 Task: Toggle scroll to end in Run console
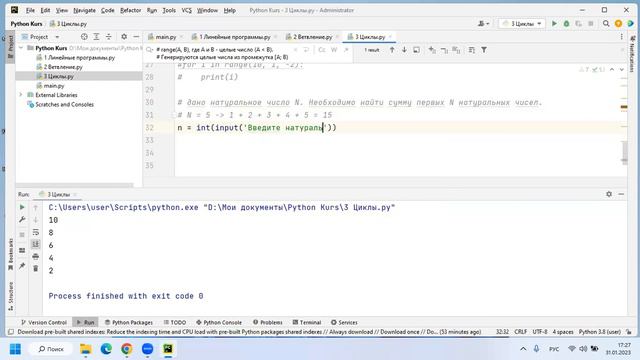(36, 244)
